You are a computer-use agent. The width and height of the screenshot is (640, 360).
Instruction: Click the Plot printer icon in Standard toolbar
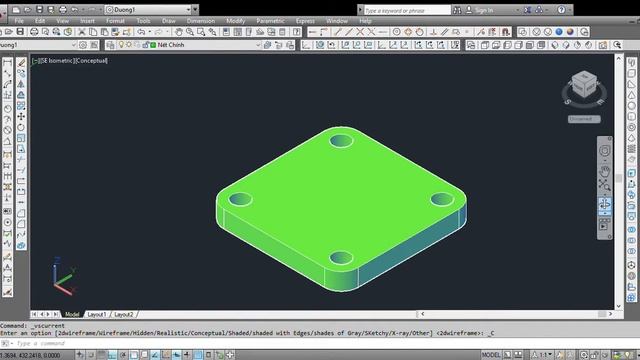tap(34, 32)
